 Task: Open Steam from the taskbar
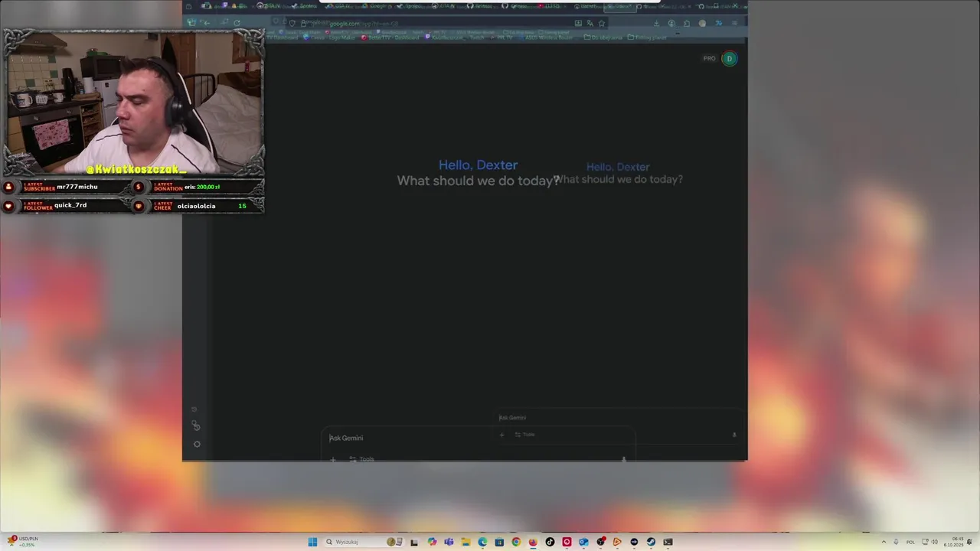[x=651, y=542]
